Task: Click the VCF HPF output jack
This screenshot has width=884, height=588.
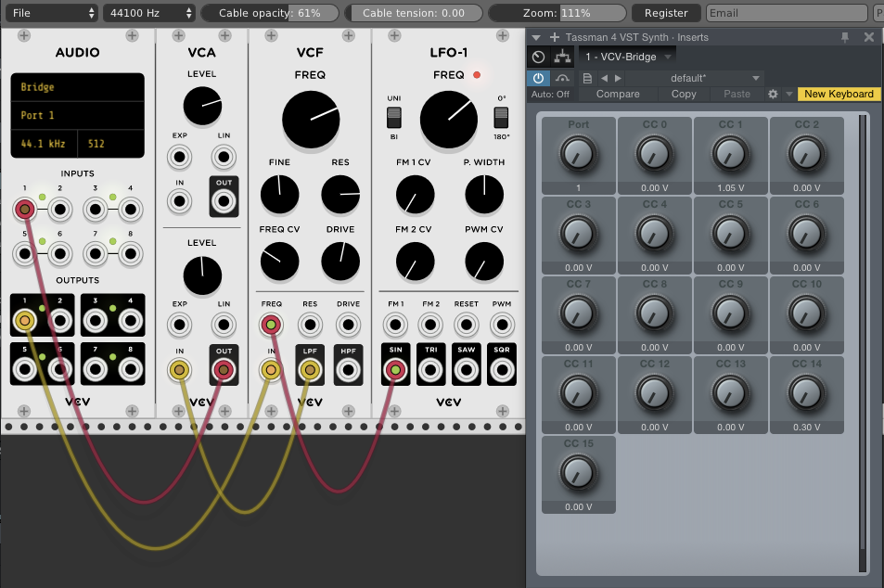Action: pos(348,370)
